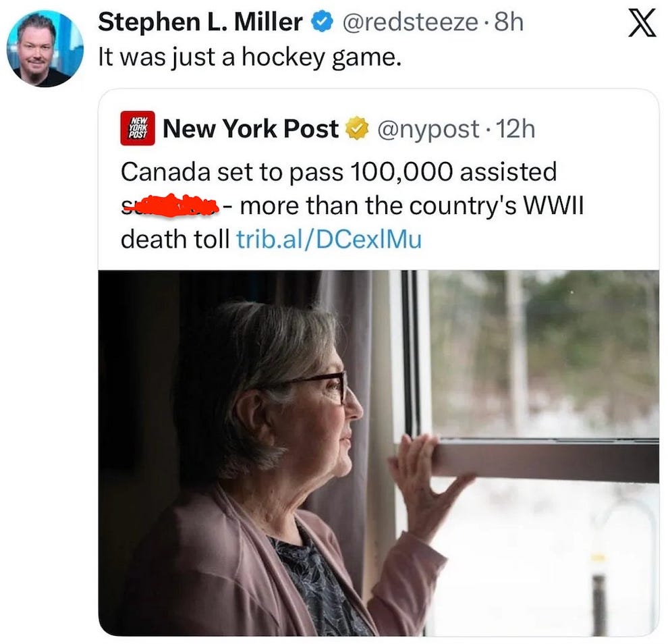
Task: Click "It was just a hockey game." text
Action: (250, 58)
